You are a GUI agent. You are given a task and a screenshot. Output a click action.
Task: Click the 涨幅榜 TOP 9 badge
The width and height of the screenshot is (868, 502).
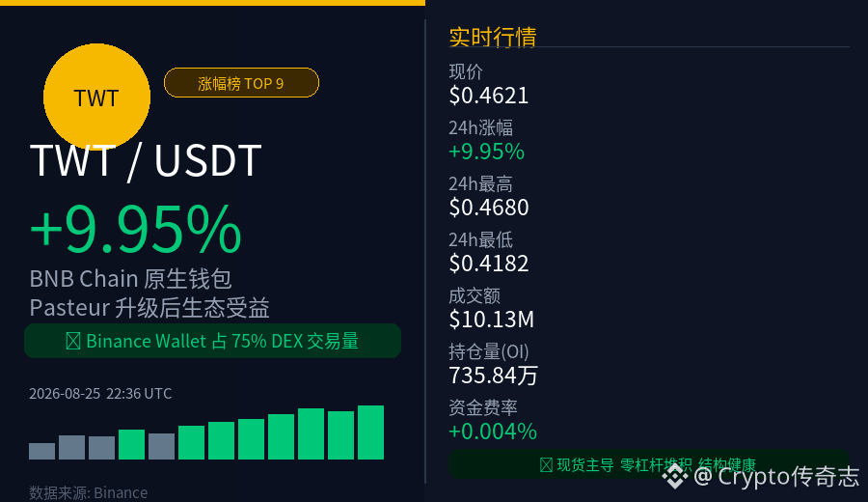(x=241, y=83)
